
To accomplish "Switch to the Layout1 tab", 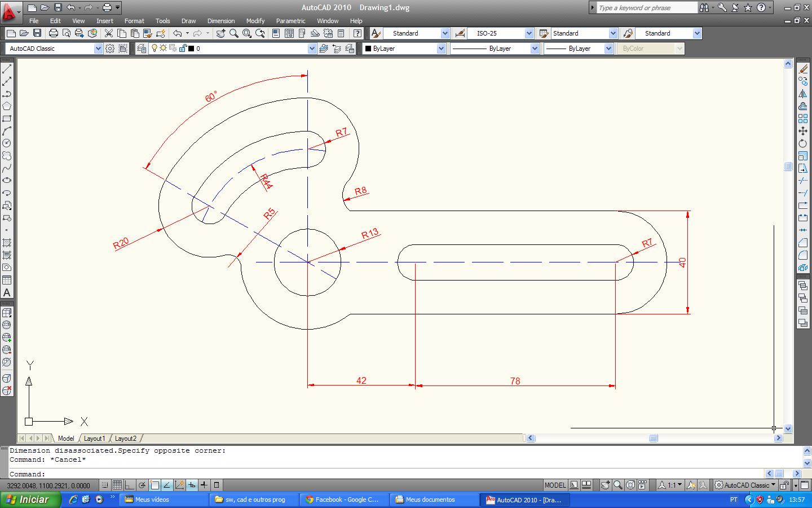I will coord(95,439).
